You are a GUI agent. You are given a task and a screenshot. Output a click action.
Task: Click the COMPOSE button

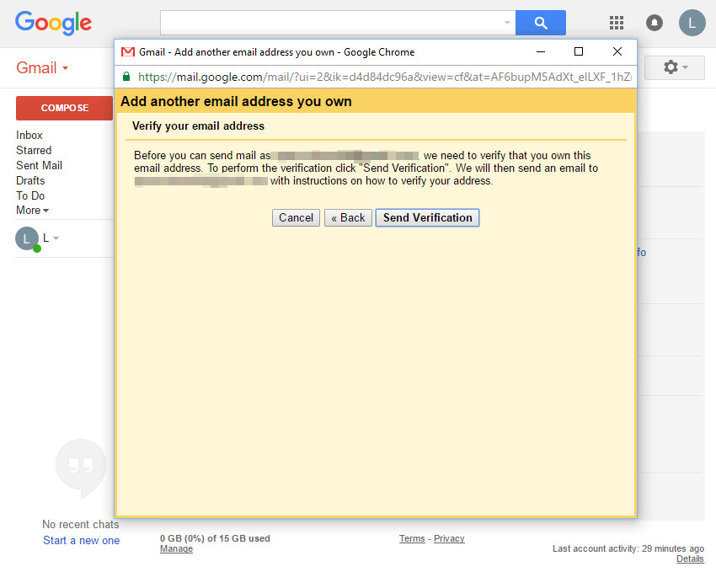tap(64, 108)
